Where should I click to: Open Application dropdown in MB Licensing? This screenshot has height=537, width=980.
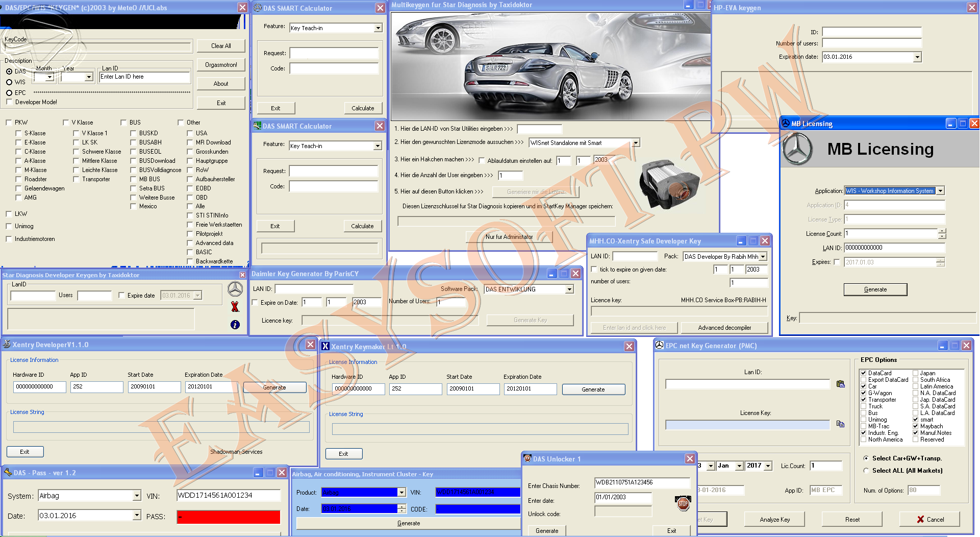940,191
